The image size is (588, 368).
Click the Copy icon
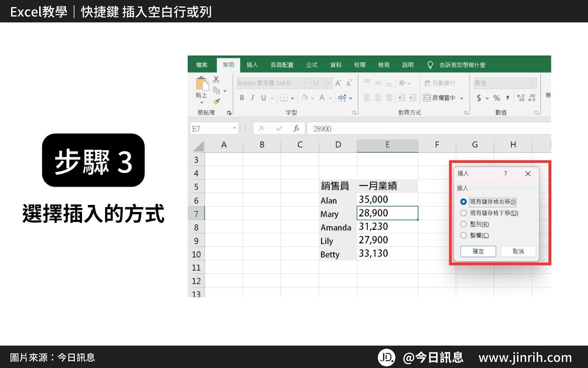point(216,90)
